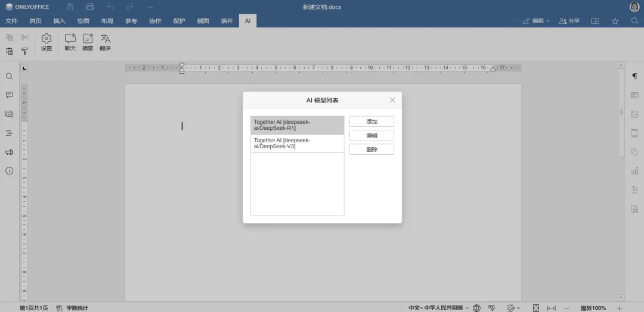The image size is (644, 312).
Task: Click the 删除 Delete button in dialog
Action: (371, 149)
